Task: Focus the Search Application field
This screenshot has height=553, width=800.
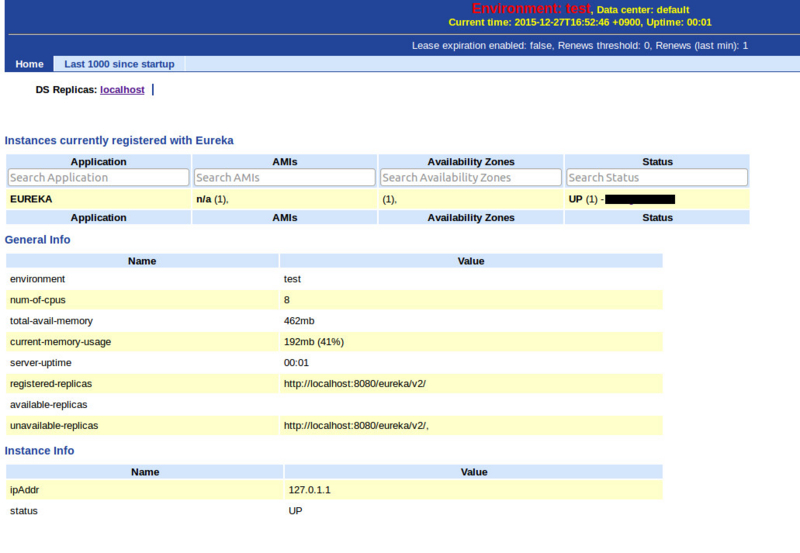Action: click(98, 178)
